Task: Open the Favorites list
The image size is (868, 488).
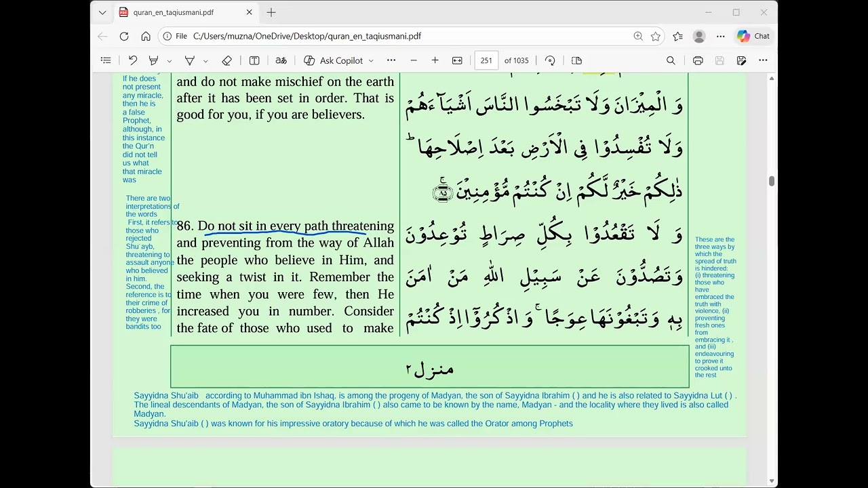Action: tap(677, 36)
